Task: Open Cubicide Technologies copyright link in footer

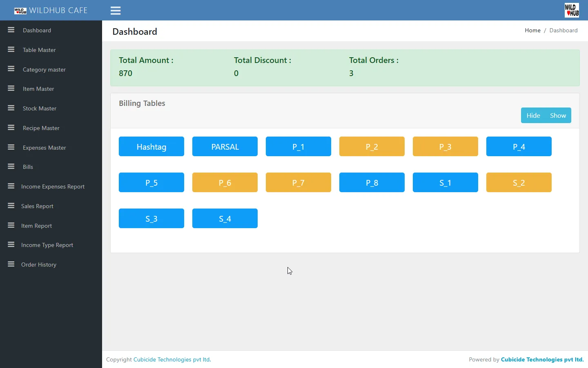Action: coord(172,359)
